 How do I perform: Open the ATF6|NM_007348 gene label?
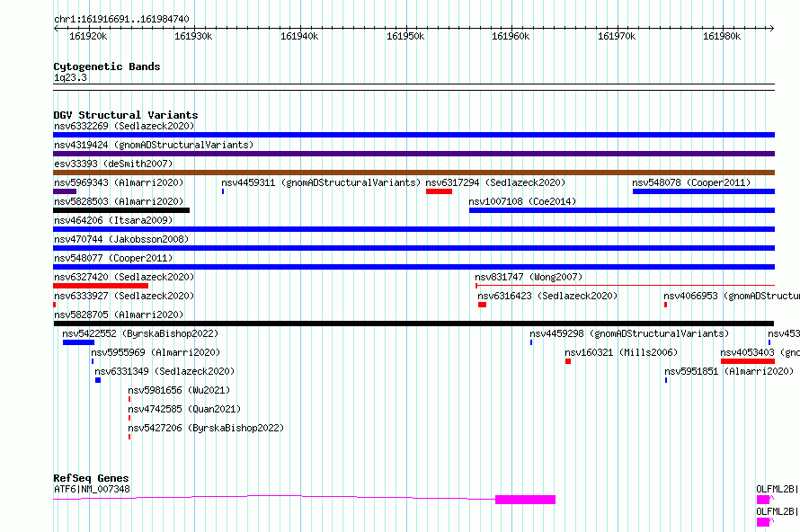(x=92, y=489)
